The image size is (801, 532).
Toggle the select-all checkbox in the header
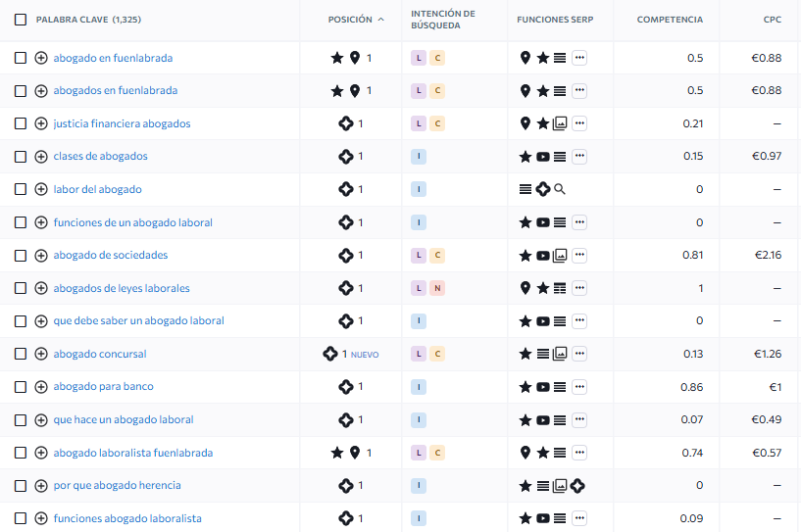point(21,20)
